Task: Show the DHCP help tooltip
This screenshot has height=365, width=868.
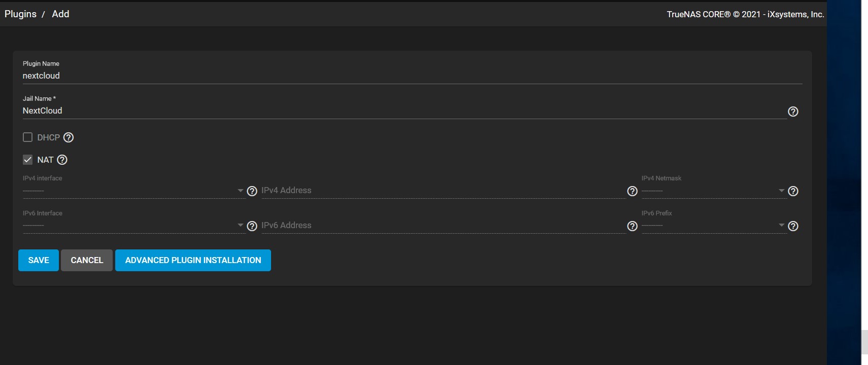Action: (69, 137)
